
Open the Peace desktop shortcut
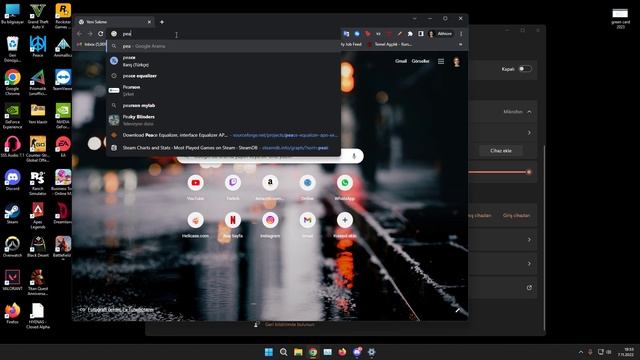(x=38, y=47)
